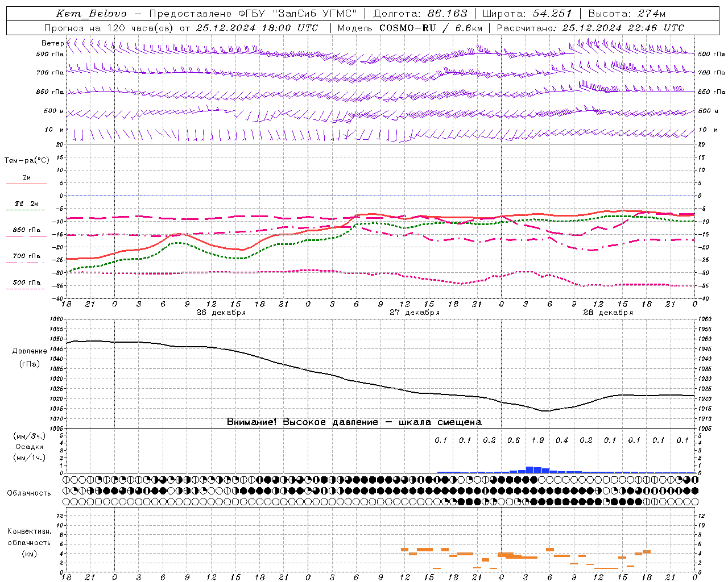Click the 0.4 precipitation value

click(562, 440)
